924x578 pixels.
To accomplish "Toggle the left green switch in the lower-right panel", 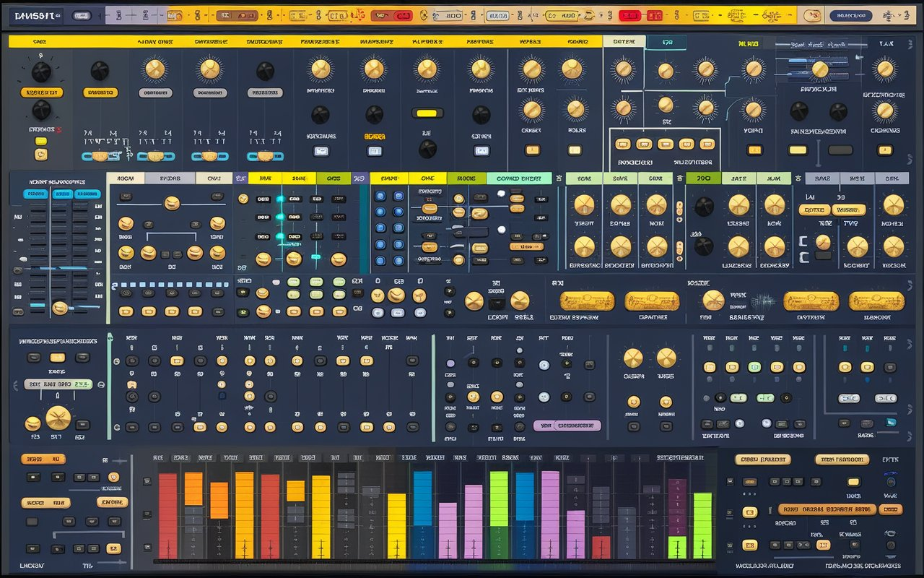I will coord(738,398).
